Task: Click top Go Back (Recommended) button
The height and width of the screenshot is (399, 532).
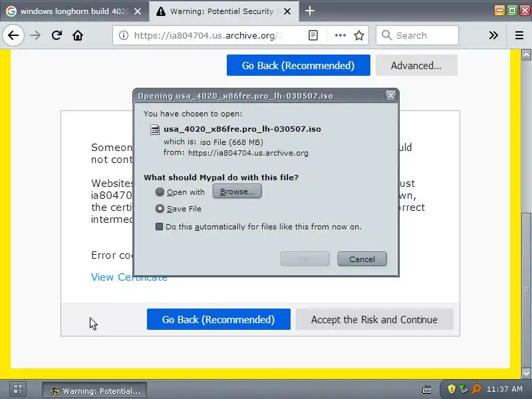Action: tap(298, 65)
